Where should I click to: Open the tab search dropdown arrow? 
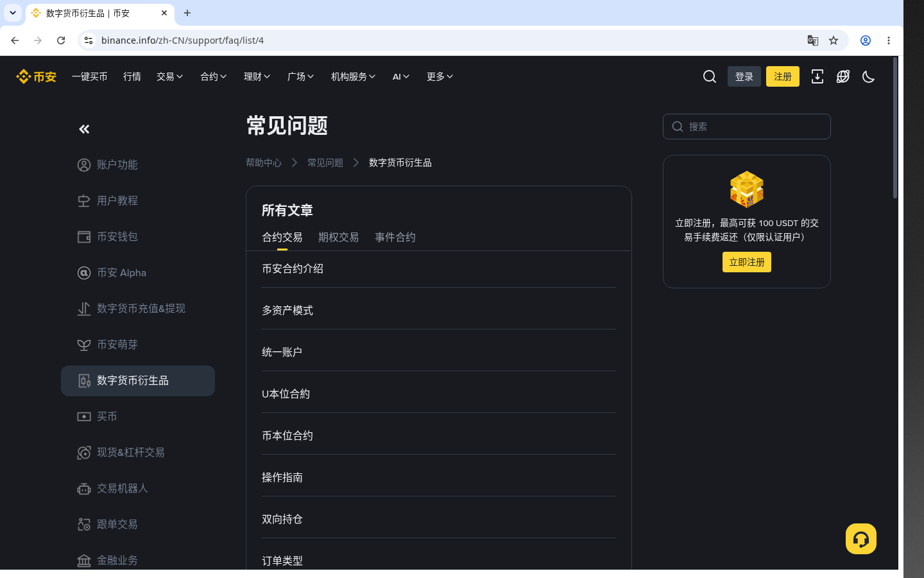click(13, 13)
